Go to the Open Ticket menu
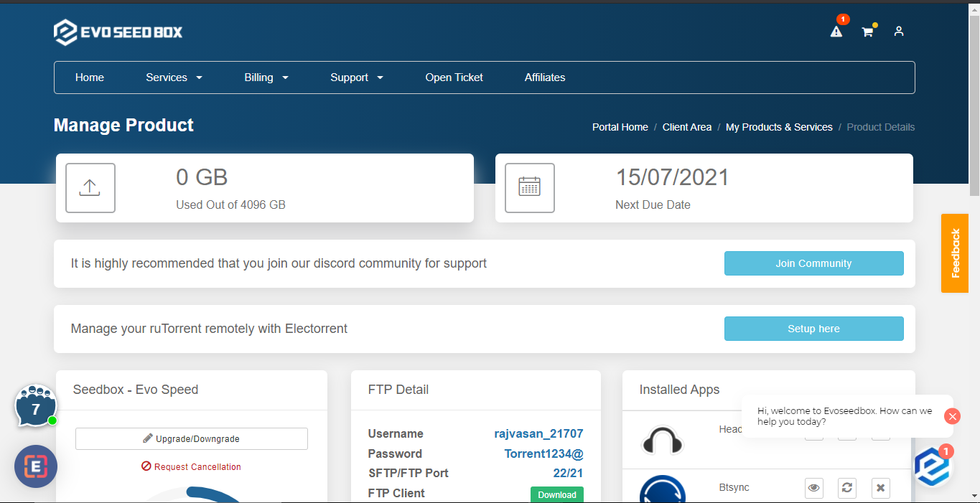The height and width of the screenshot is (503, 980). [454, 77]
